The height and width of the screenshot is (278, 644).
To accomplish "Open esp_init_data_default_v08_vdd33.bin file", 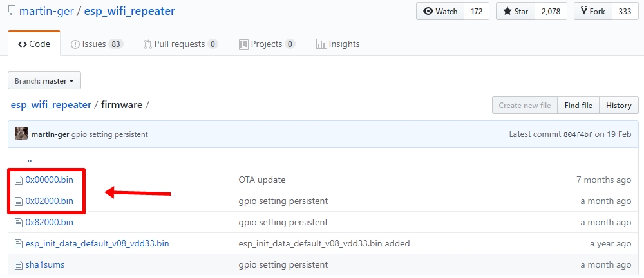I will tap(97, 243).
